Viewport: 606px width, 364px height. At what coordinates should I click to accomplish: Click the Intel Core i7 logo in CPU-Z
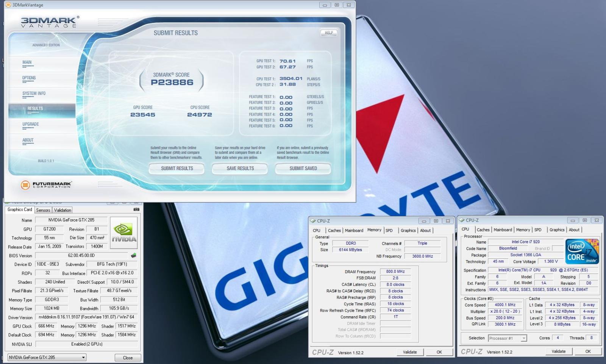582,252
